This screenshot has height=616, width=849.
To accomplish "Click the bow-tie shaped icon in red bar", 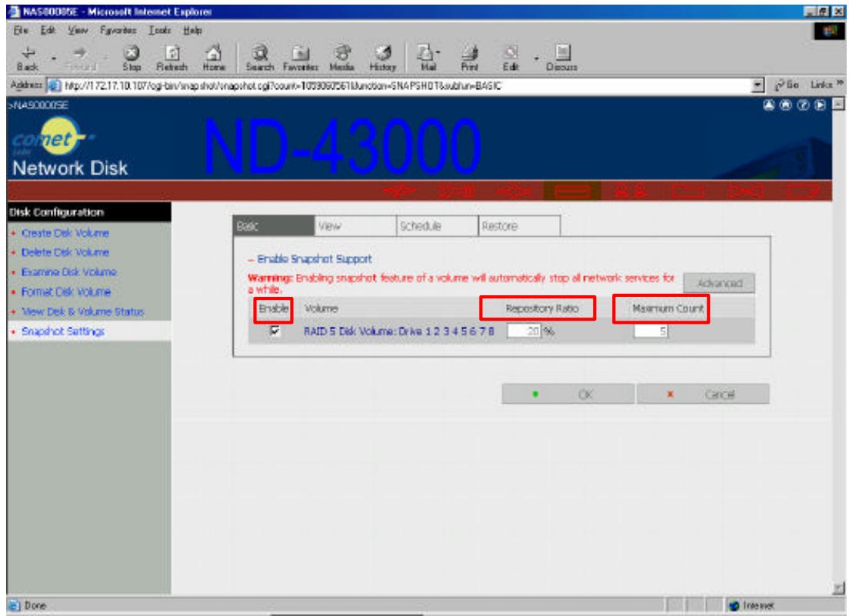I will pyautogui.click(x=747, y=191).
